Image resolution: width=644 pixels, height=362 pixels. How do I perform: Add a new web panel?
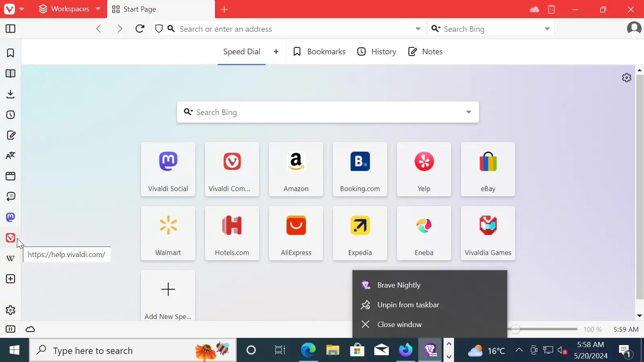(x=10, y=279)
